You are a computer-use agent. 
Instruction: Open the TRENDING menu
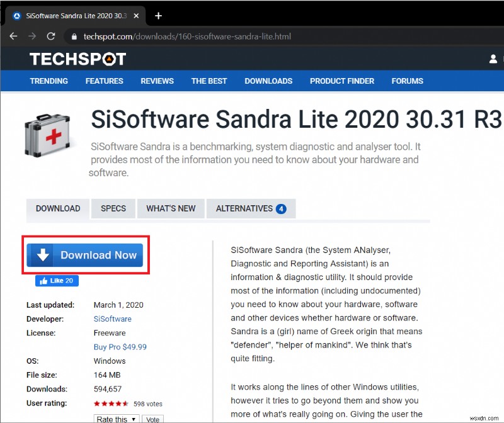tap(49, 81)
